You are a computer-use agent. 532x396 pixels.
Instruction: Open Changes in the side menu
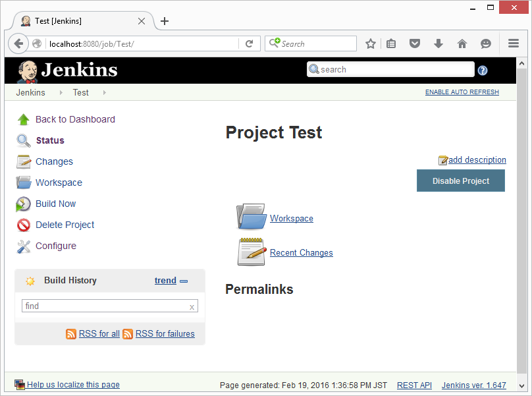(x=54, y=161)
